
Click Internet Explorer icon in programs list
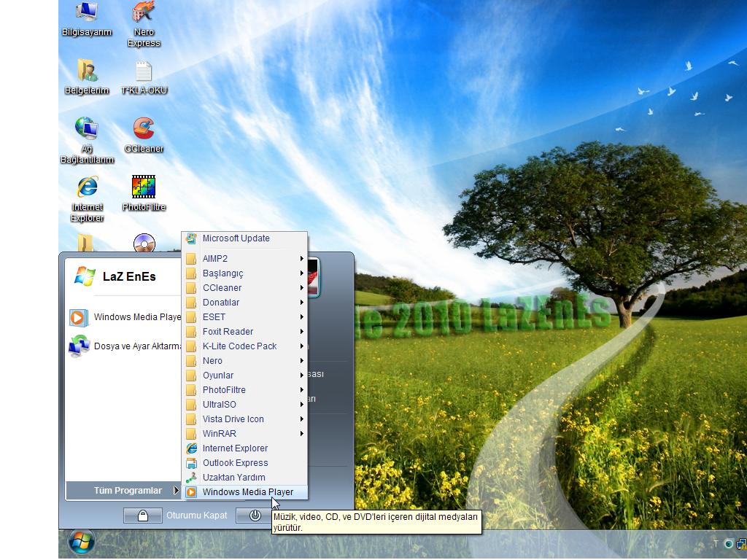point(191,448)
